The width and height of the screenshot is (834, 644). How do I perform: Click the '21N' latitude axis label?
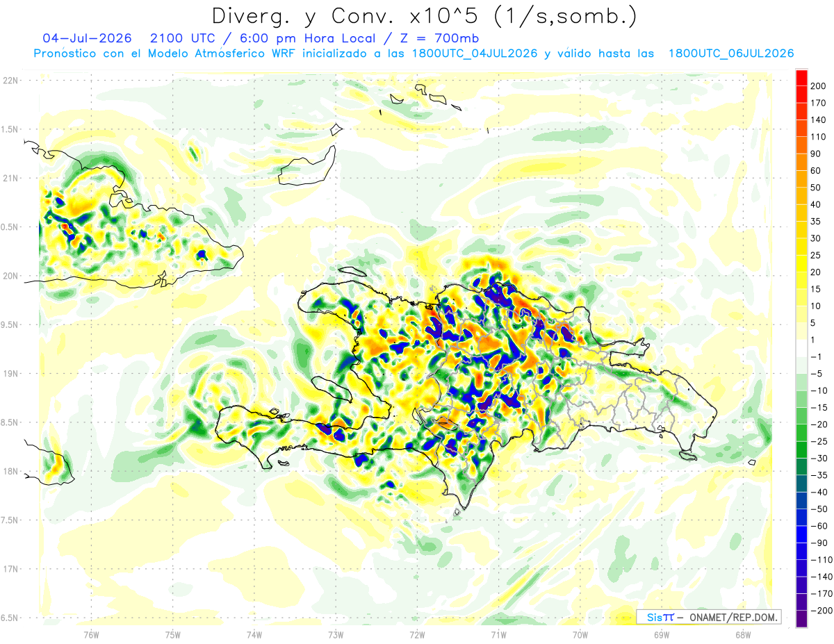[10, 178]
